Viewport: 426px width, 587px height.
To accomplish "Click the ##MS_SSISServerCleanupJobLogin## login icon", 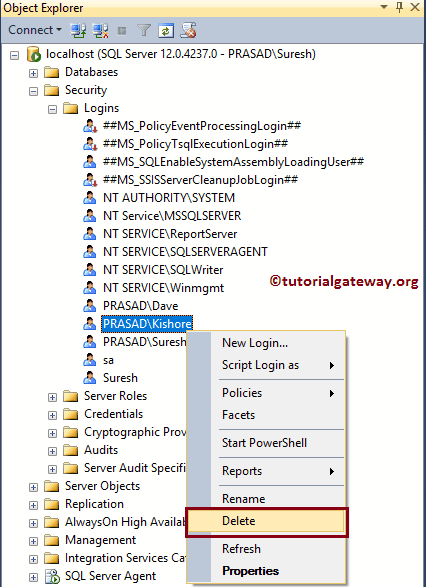I will point(90,180).
